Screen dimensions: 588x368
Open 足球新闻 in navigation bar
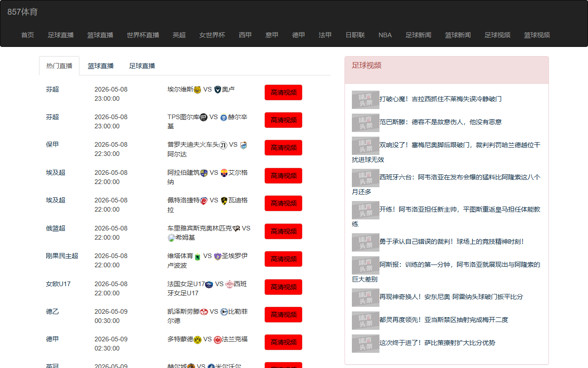[x=418, y=35]
